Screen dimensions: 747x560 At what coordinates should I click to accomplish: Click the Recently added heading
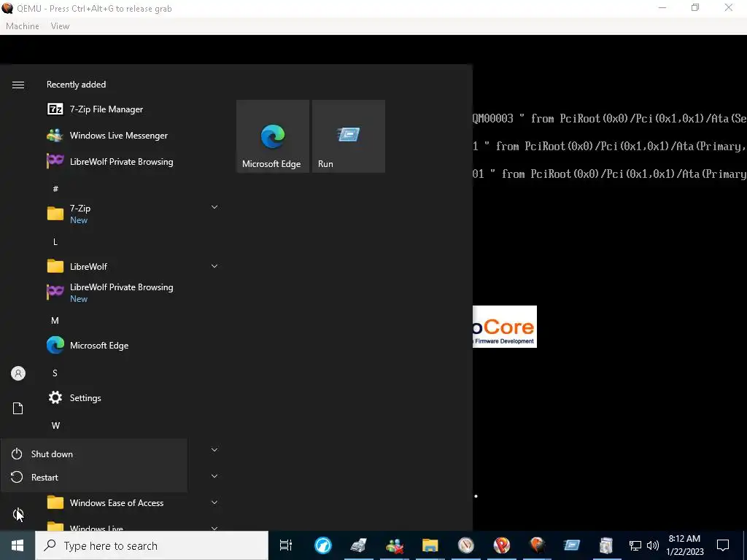click(76, 85)
